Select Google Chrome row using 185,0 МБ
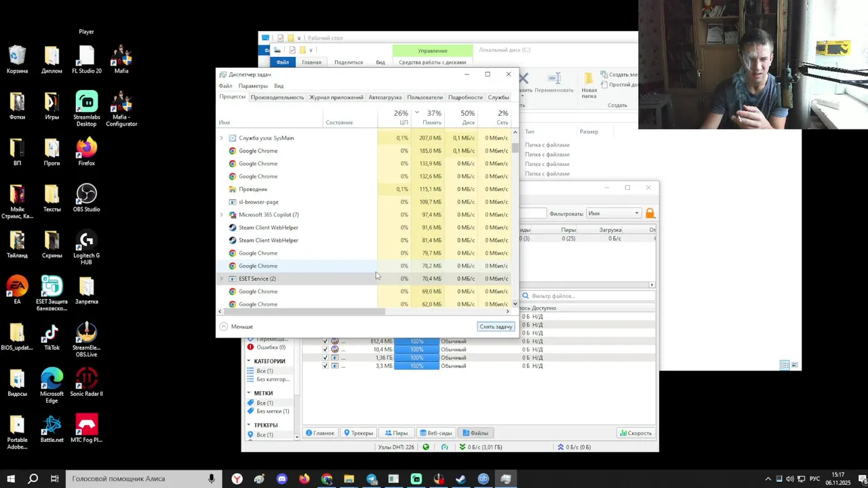The image size is (868, 488). coord(365,150)
